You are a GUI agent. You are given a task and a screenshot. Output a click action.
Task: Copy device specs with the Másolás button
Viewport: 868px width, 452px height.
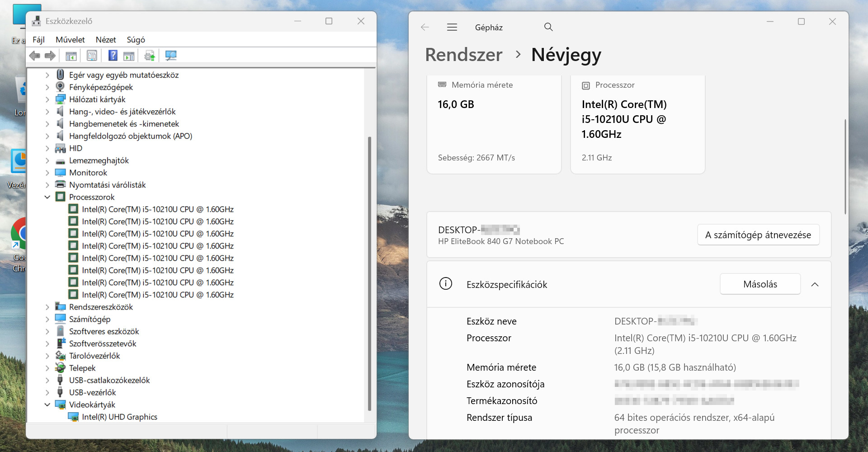pyautogui.click(x=760, y=284)
